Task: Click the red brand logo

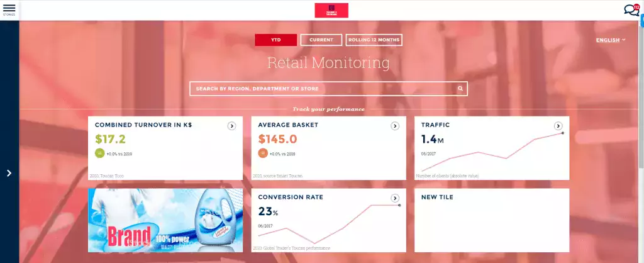Action: click(x=331, y=10)
